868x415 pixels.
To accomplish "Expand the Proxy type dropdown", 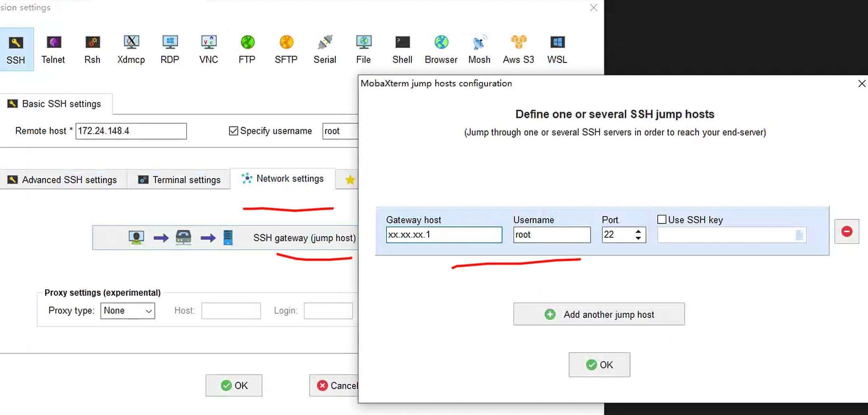I will [127, 311].
